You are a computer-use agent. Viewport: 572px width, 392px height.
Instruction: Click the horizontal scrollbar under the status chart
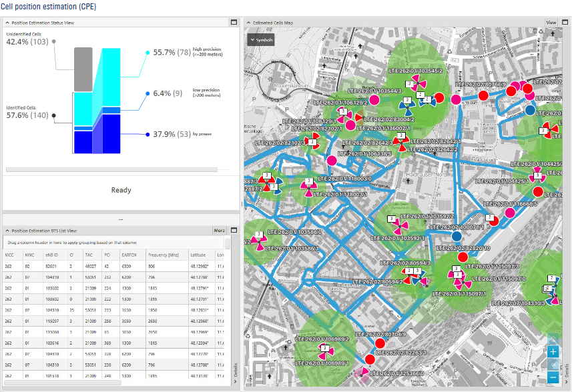click(x=111, y=170)
